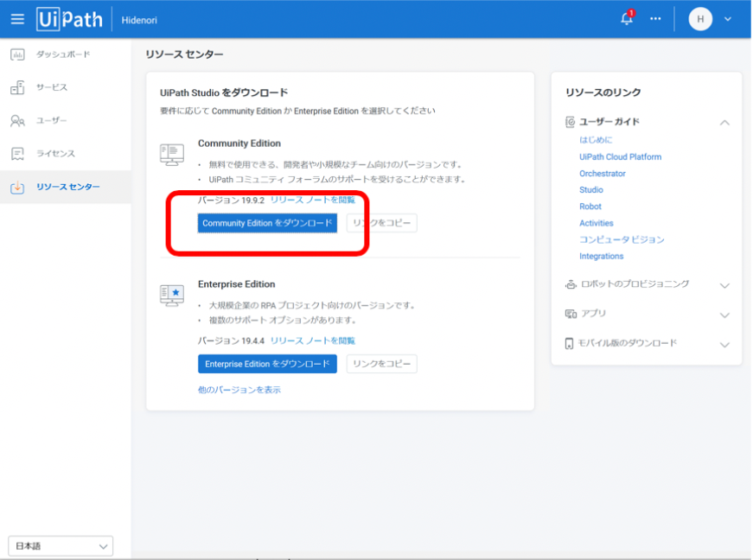Click Community Edition をダウンロード button
This screenshot has height=560, width=753.
[267, 223]
